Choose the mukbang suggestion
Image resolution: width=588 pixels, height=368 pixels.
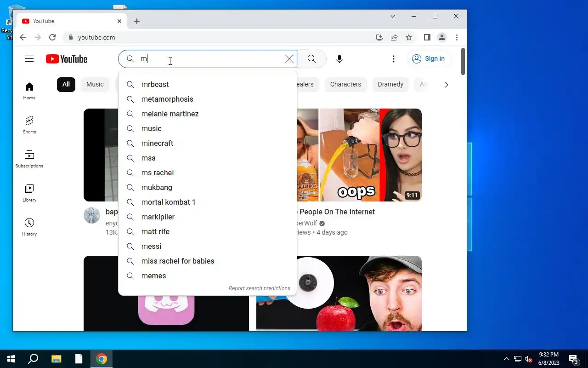coord(208,188)
